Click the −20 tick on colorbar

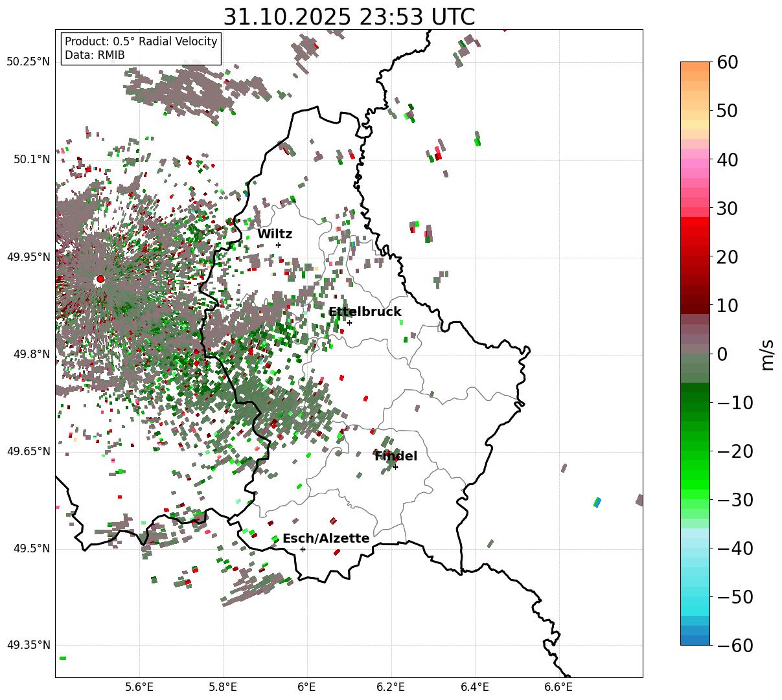coord(735,451)
